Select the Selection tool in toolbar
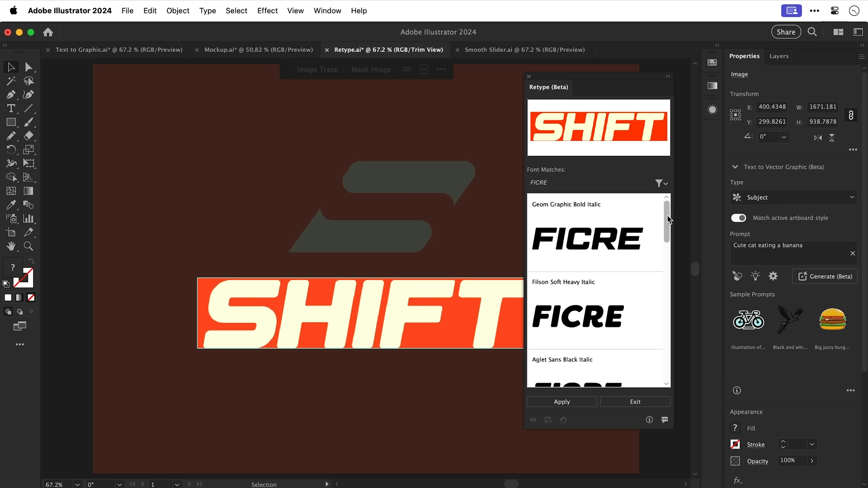868x488 pixels. [x=11, y=67]
